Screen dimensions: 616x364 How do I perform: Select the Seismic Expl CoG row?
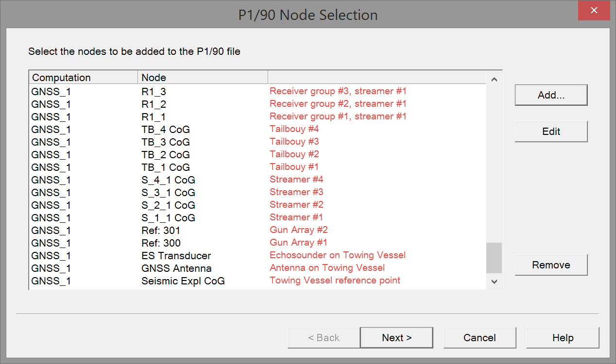(x=183, y=281)
